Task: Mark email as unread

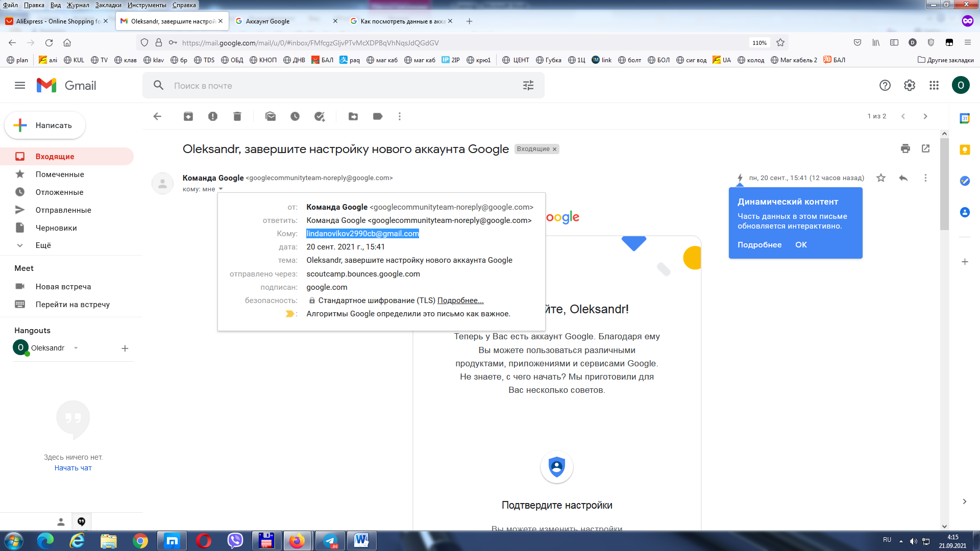Action: pos(271,116)
